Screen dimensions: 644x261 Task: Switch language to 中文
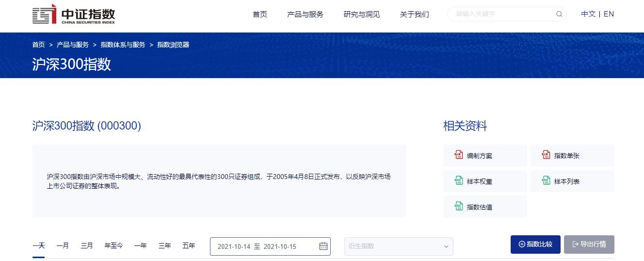[588, 14]
